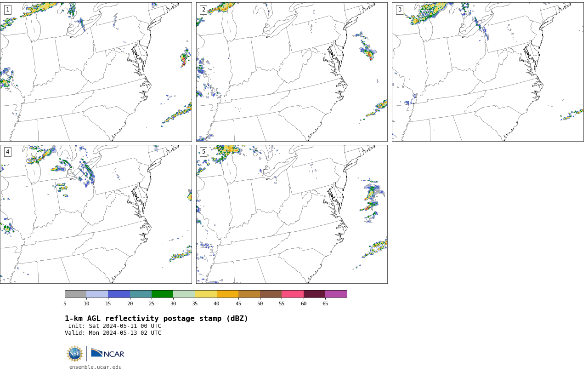Screen dimensions: 588x372
Task: Click the teal 20-25 dBZ swatch
Action: click(x=141, y=294)
